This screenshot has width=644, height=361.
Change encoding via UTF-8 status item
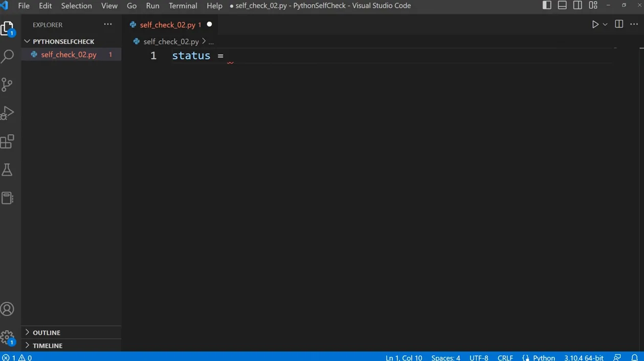tap(479, 357)
